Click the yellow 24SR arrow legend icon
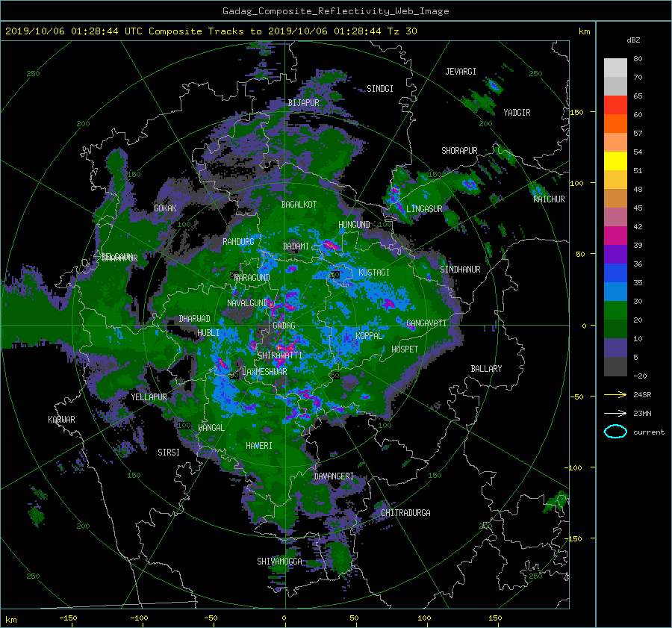Screen dimensions: 672x628 coord(615,395)
